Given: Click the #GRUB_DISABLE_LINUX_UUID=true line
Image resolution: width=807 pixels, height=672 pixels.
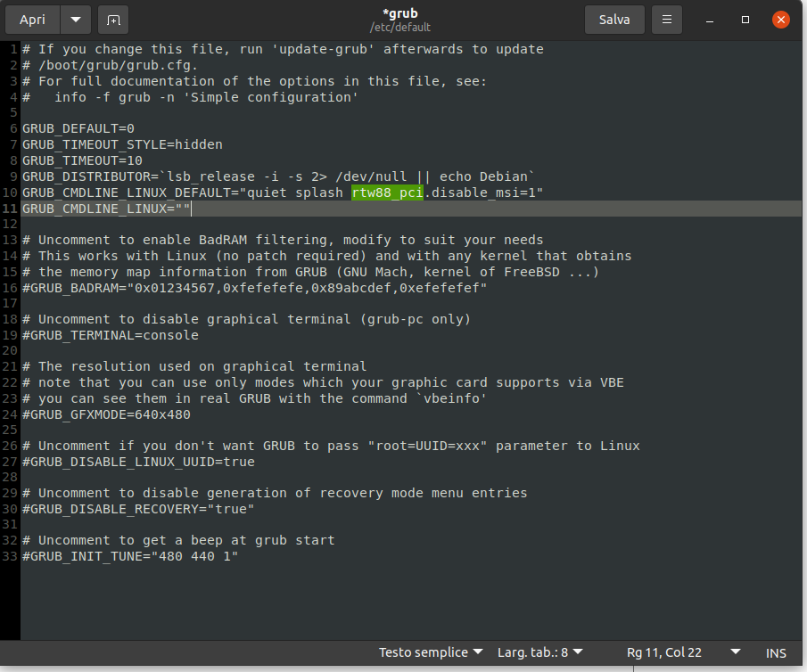Looking at the screenshot, I should tap(138, 462).
